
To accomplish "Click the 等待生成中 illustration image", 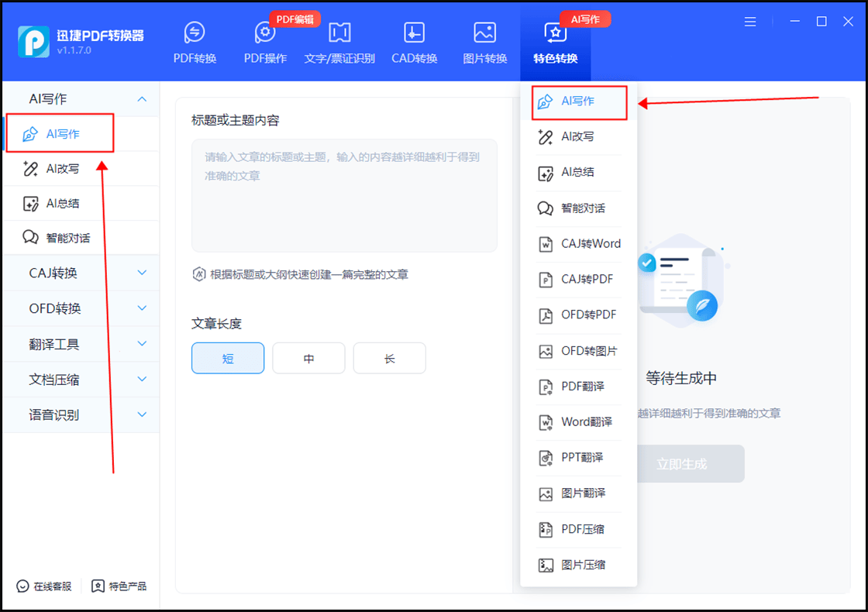I will coord(681,280).
